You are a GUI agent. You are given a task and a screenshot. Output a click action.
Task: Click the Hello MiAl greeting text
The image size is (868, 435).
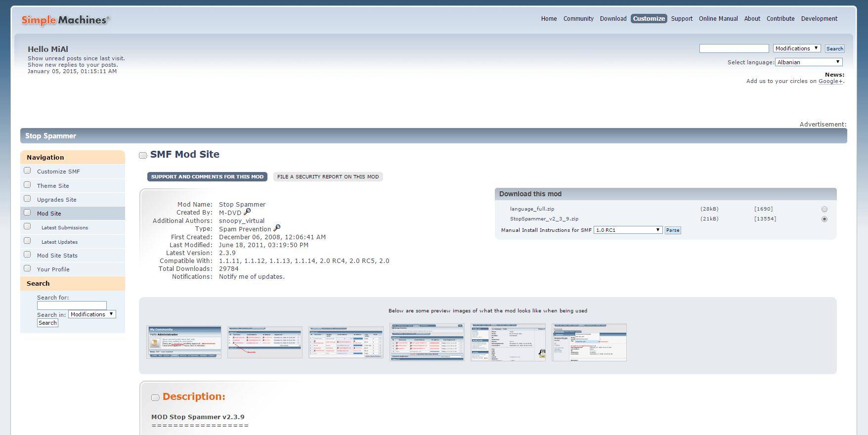point(48,49)
